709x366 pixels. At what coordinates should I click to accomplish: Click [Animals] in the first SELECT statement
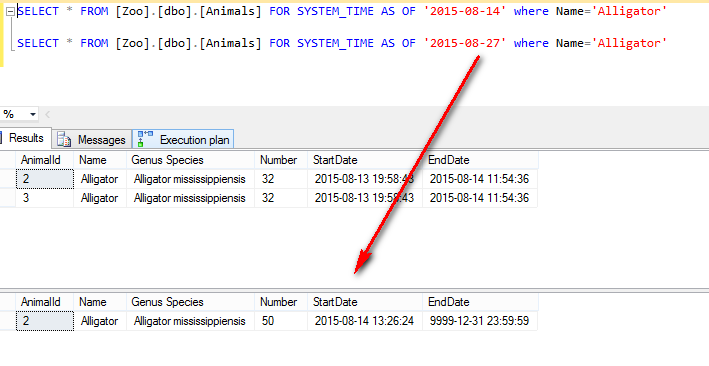click(x=230, y=12)
